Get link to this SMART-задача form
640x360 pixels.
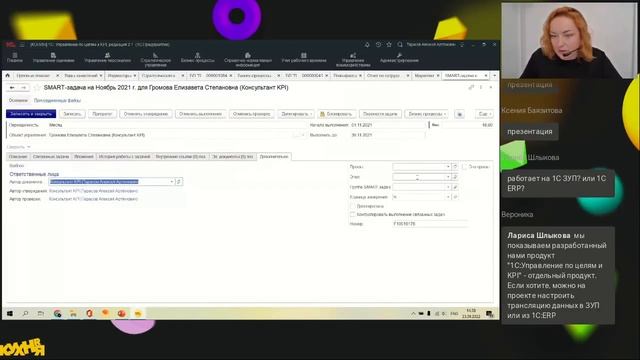[471, 87]
